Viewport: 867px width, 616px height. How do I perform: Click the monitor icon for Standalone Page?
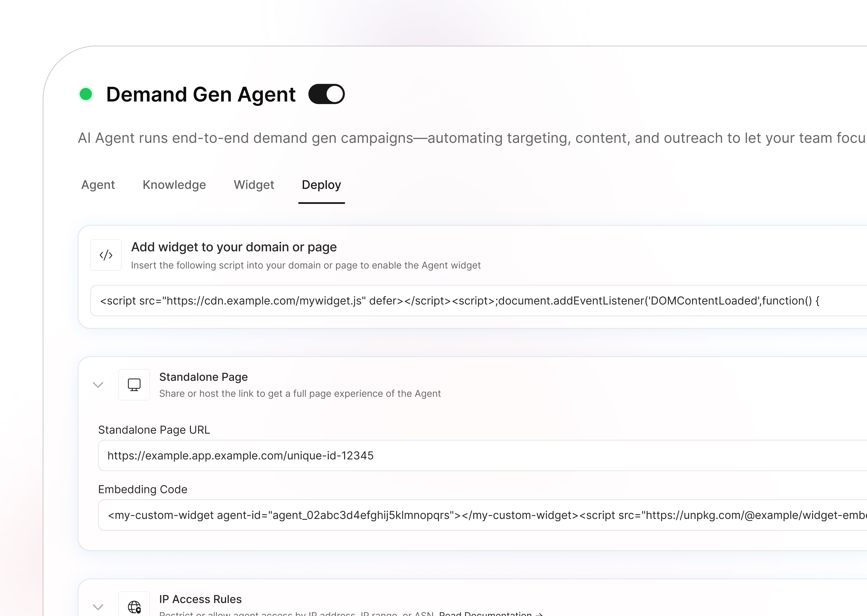coord(134,385)
